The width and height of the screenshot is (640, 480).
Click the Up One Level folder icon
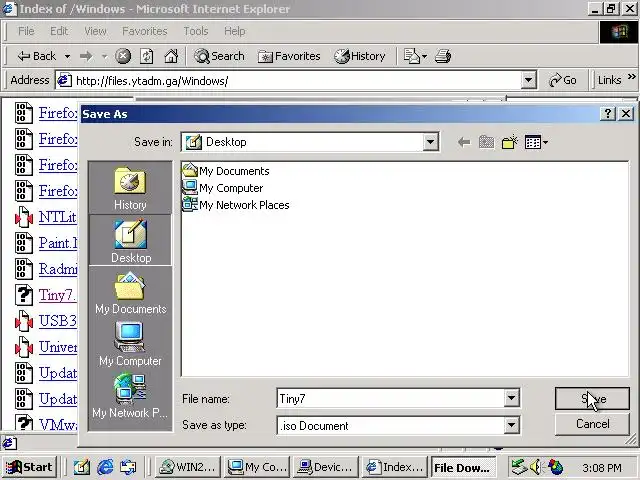click(x=487, y=142)
